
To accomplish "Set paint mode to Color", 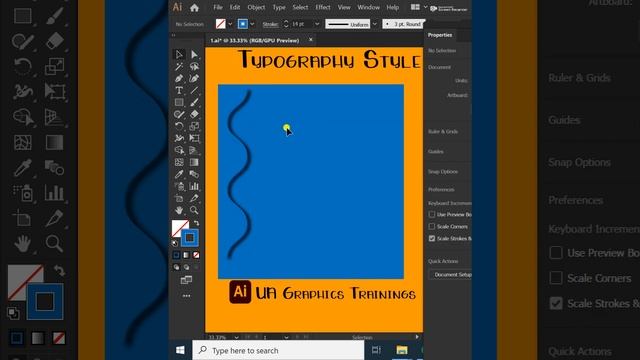I will pyautogui.click(x=176, y=255).
